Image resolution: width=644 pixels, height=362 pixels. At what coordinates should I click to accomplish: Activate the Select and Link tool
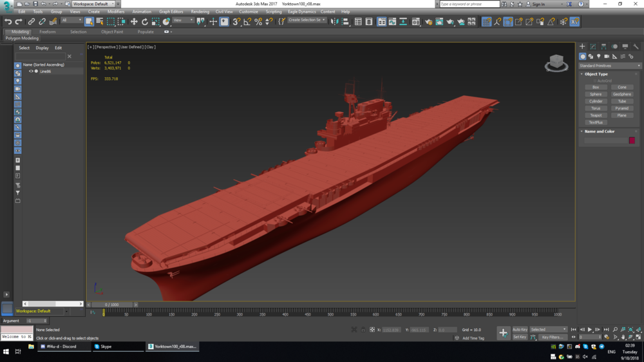click(31, 22)
